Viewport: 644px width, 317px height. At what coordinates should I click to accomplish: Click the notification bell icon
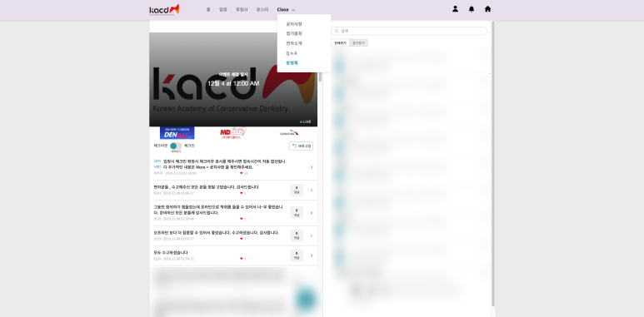(472, 9)
